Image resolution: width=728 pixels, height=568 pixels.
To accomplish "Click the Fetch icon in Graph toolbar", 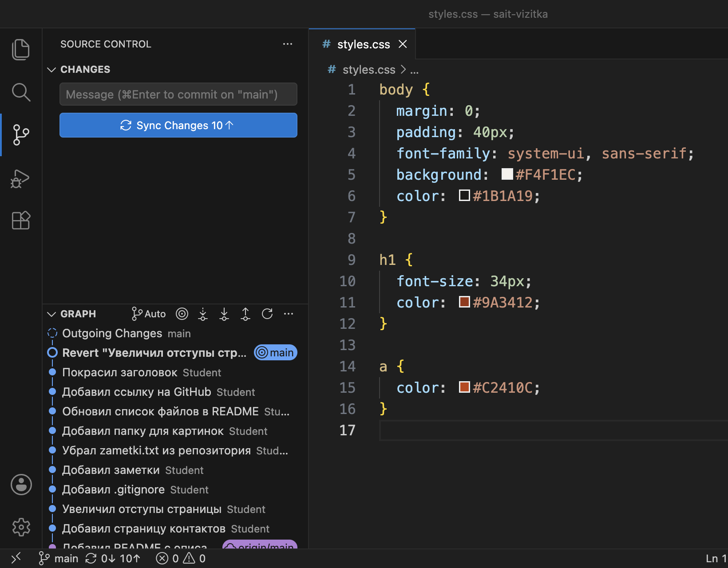I will pos(203,314).
